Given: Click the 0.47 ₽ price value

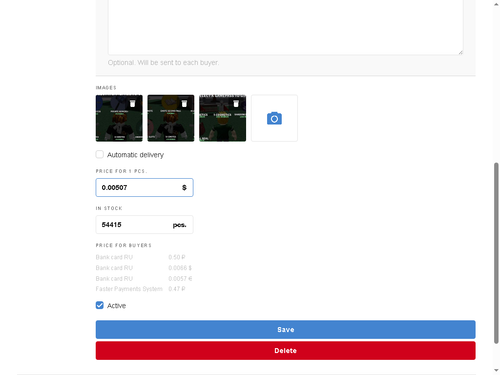Looking at the screenshot, I should click(x=177, y=289).
